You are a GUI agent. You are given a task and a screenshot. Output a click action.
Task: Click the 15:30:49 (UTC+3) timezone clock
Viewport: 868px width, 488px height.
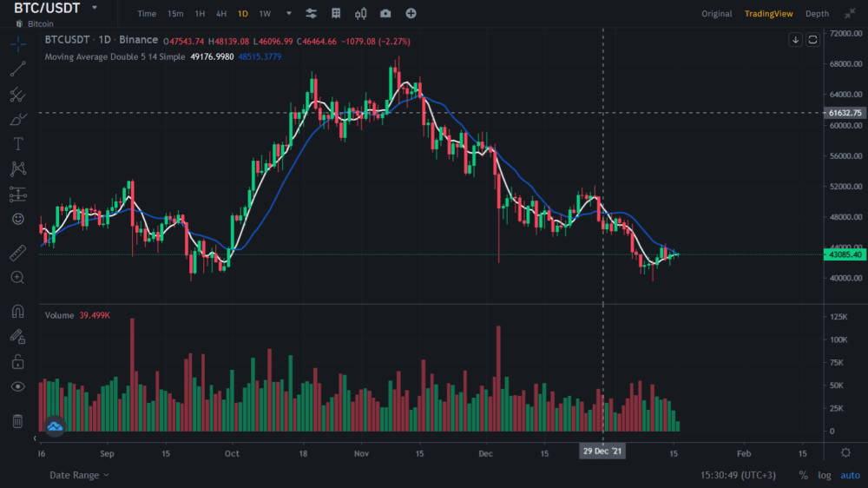[738, 475]
